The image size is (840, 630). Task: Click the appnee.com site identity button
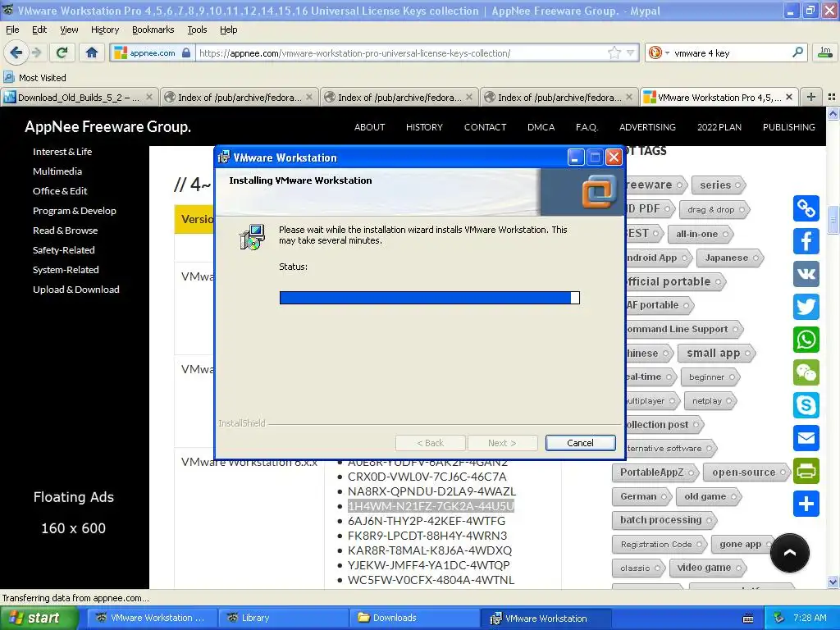pyautogui.click(x=152, y=52)
